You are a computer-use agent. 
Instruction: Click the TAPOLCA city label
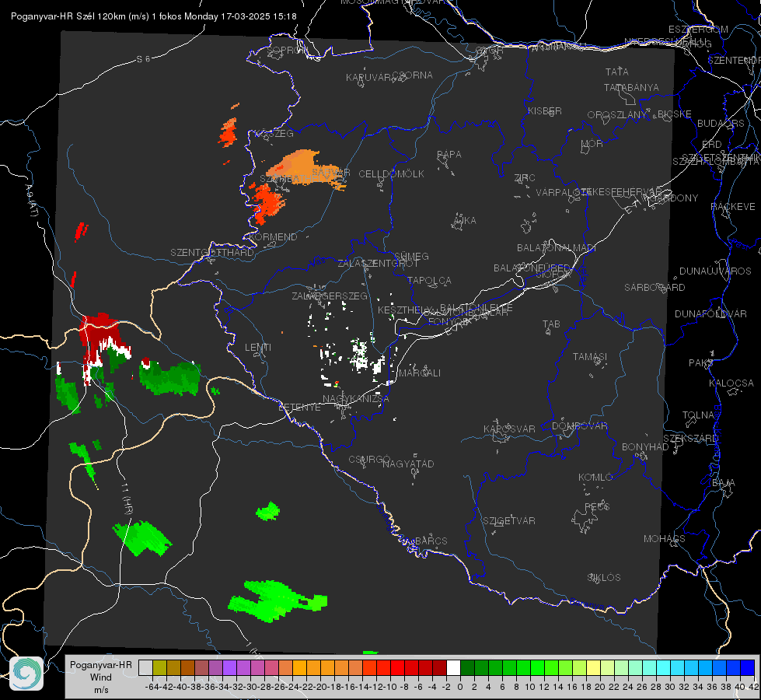point(429,280)
